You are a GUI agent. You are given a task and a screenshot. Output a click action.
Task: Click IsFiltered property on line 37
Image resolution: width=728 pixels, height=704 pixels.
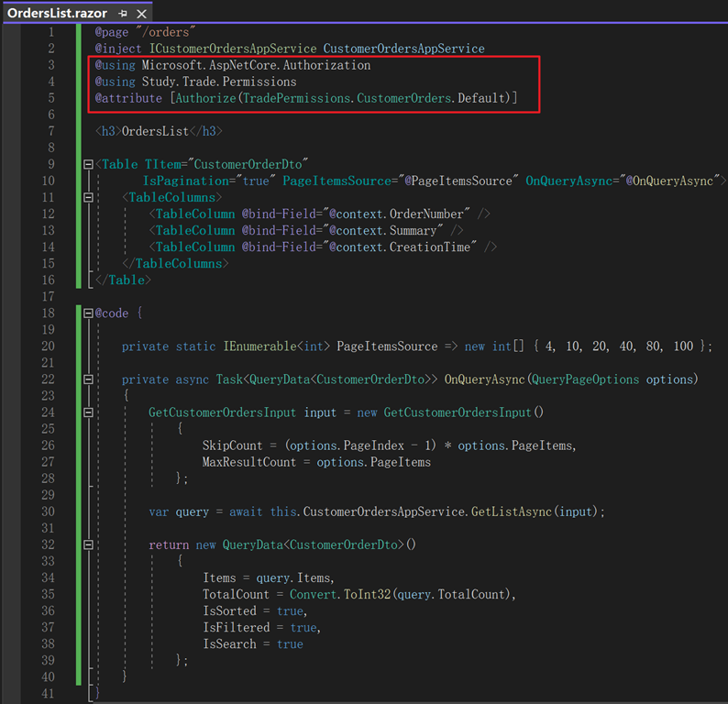(x=237, y=627)
